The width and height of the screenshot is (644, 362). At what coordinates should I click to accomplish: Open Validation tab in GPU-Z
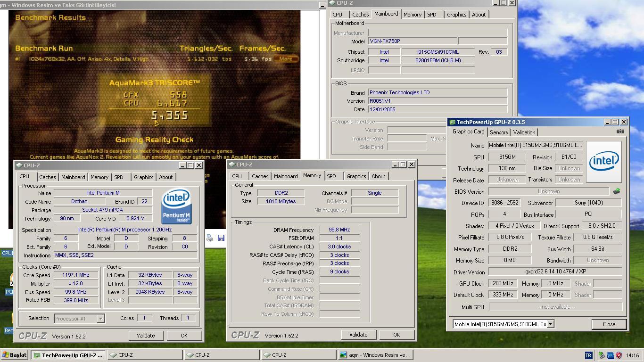[524, 132]
